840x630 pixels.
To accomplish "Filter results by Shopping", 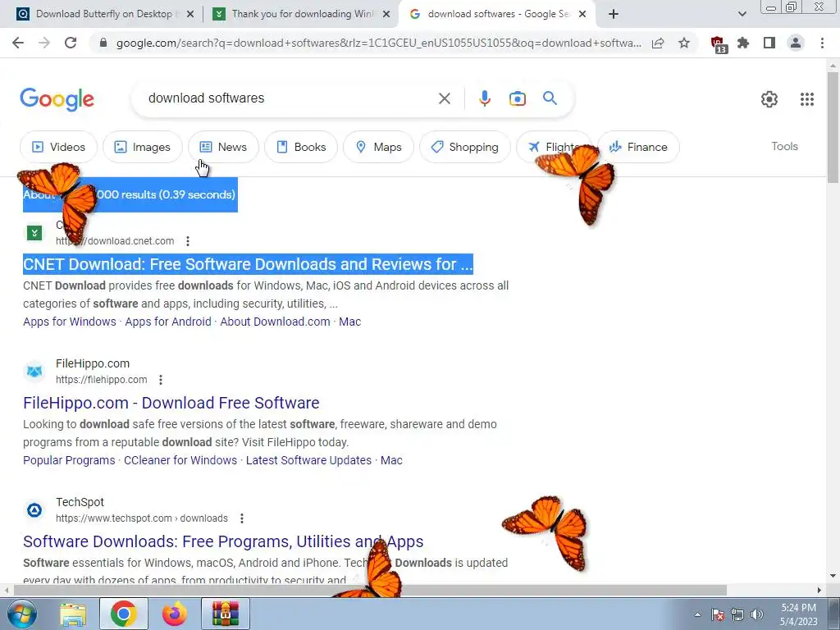I will pyautogui.click(x=465, y=147).
